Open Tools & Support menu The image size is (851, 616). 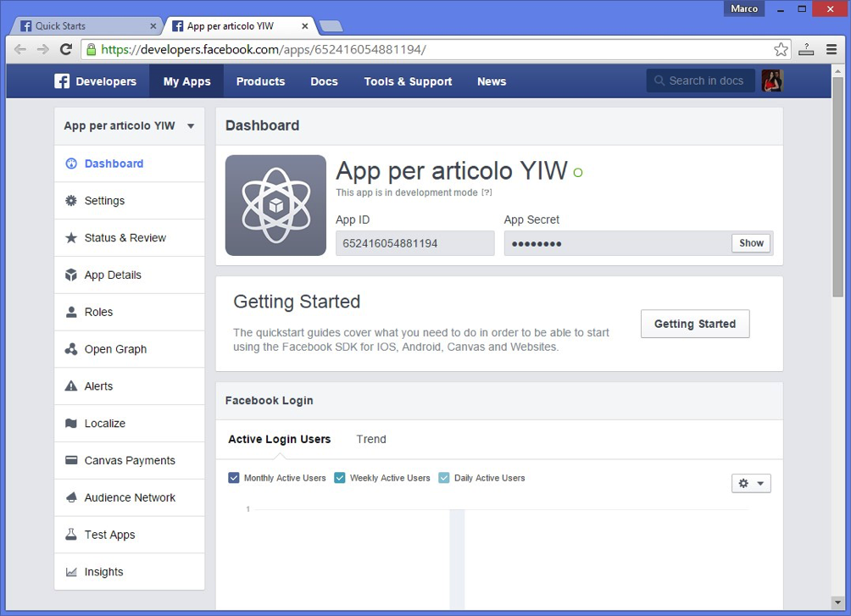(x=409, y=80)
